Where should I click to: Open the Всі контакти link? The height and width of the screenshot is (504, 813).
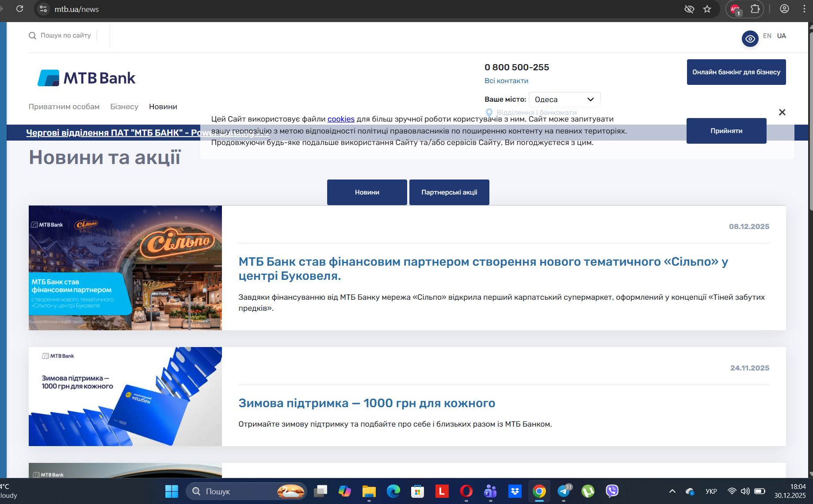tap(506, 81)
